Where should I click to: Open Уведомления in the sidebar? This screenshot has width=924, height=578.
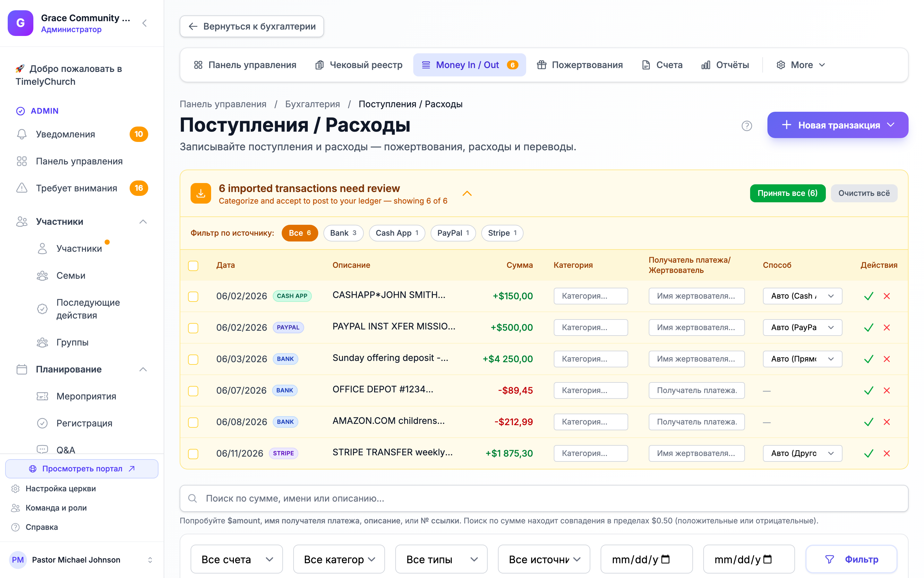(x=82, y=134)
